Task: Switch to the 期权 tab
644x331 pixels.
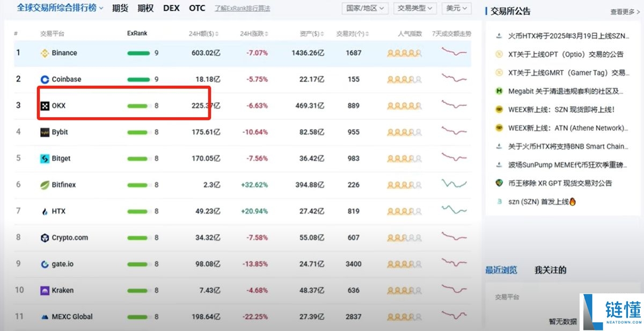Action: (145, 8)
